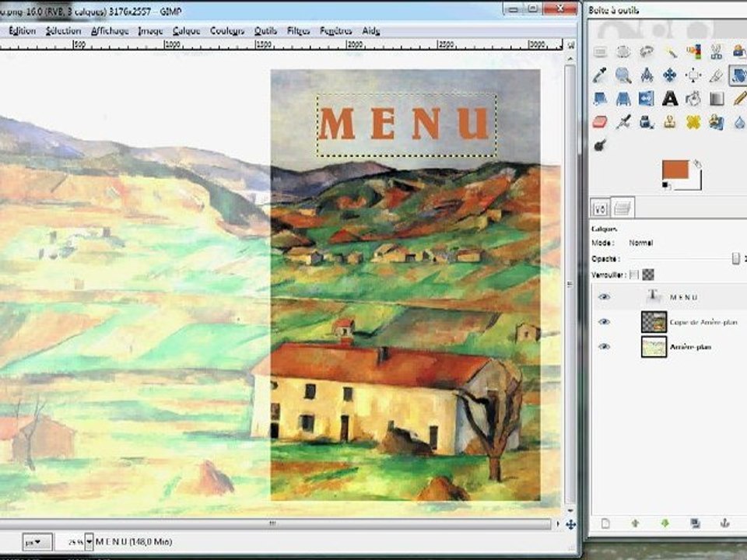Toggle lock pixels checkbox next to Verrouiller
The image size is (747, 560).
pyautogui.click(x=633, y=275)
